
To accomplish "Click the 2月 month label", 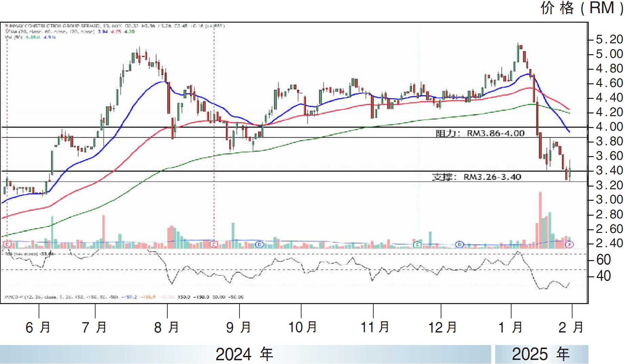I will coord(571,327).
